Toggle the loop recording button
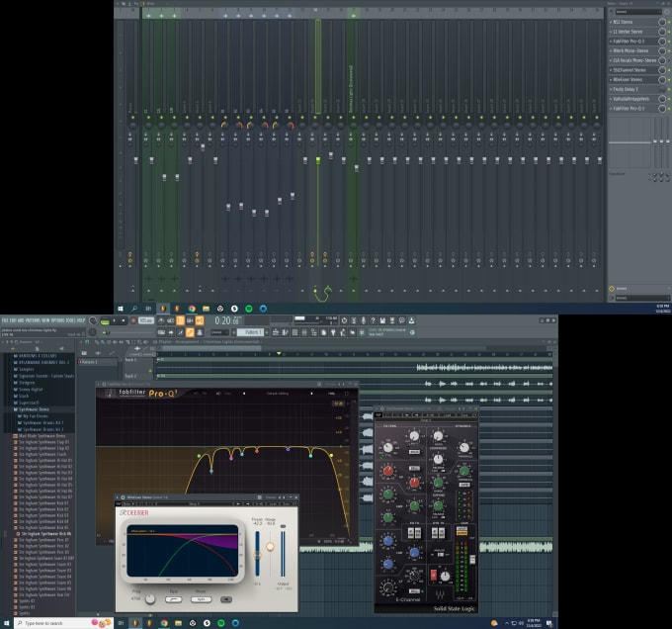672x629 pixels. coord(200,320)
